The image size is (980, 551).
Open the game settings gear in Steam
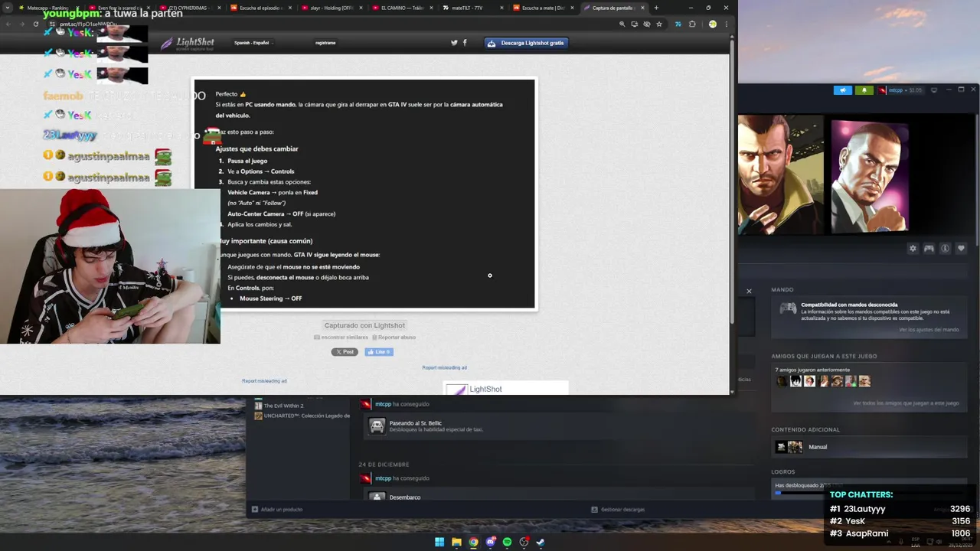[x=913, y=249]
